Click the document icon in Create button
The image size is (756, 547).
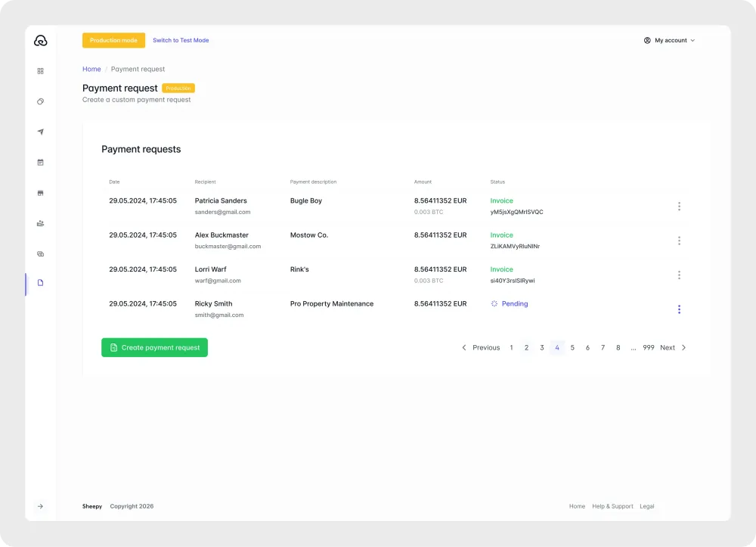pyautogui.click(x=114, y=347)
